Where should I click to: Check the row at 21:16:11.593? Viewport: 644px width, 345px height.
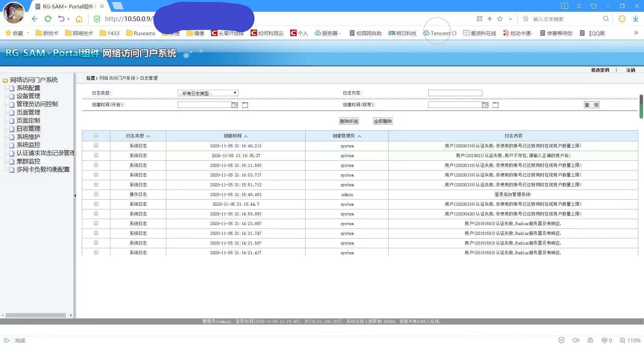click(96, 165)
